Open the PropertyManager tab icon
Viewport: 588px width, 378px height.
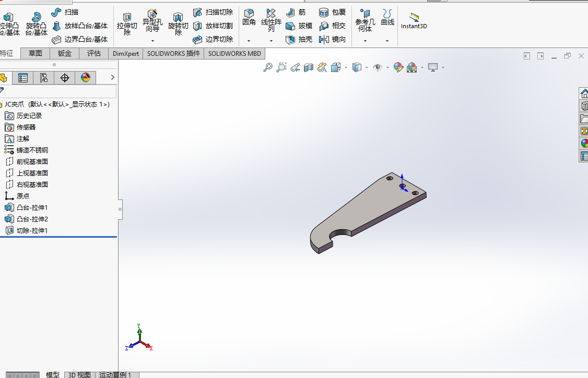click(23, 78)
